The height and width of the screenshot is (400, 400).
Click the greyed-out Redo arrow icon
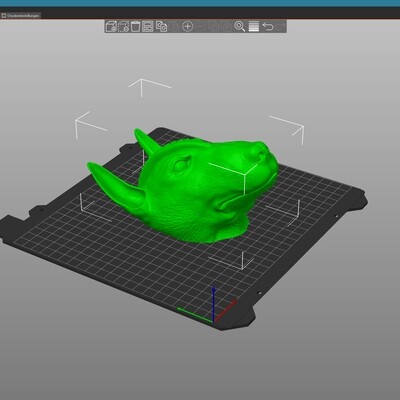pyautogui.click(x=280, y=26)
